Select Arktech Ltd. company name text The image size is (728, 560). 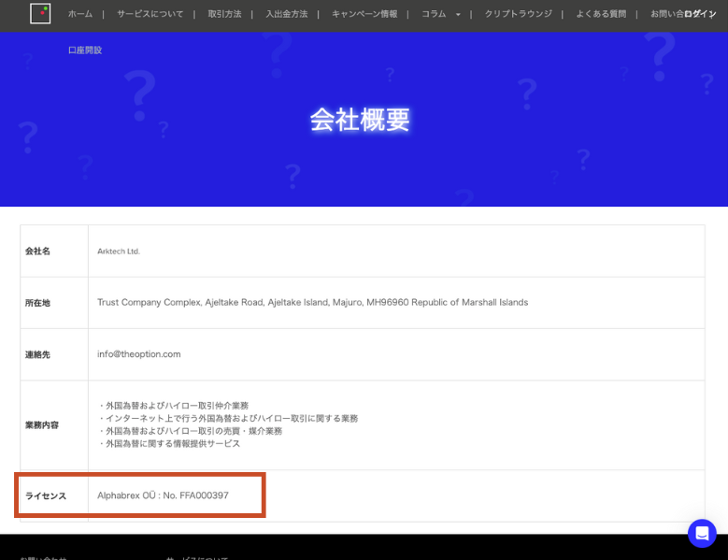click(119, 251)
